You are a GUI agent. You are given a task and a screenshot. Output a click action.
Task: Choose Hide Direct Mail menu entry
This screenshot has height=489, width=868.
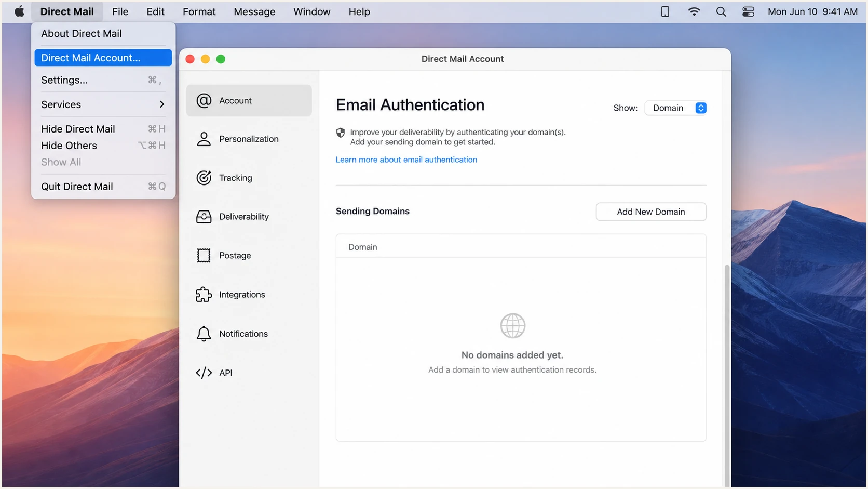(103, 129)
